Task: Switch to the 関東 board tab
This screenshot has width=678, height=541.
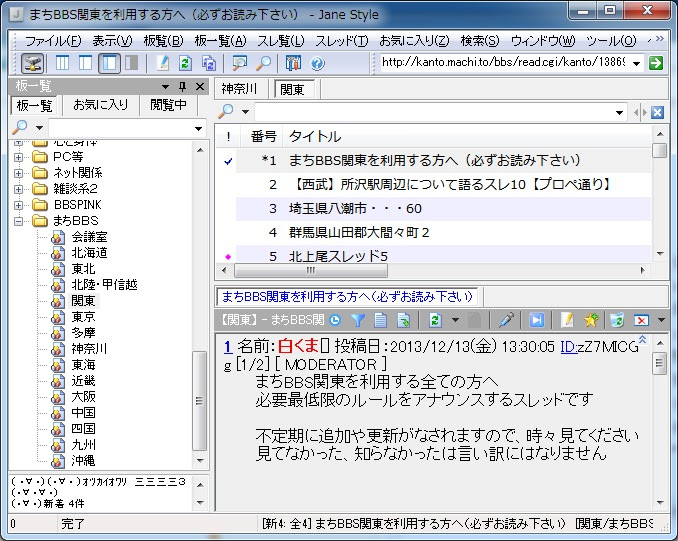Action: 293,89
